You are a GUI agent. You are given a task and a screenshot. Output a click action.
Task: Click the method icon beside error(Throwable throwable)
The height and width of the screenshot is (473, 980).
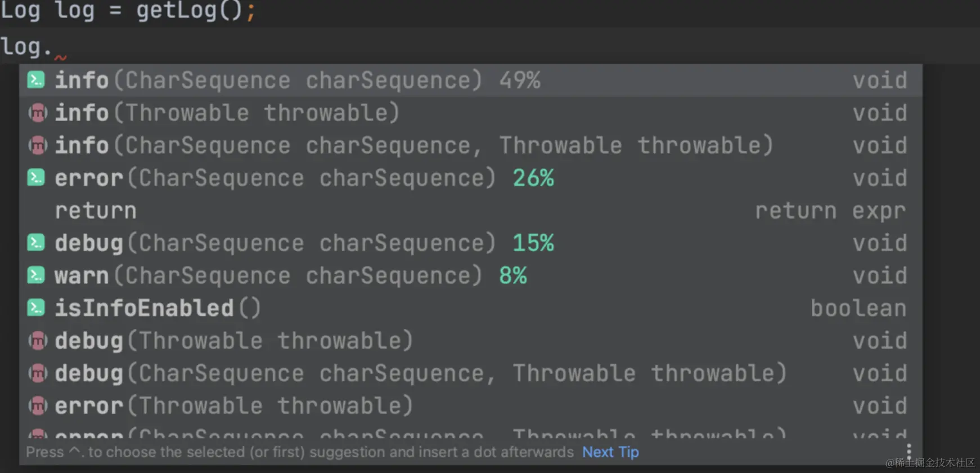pos(37,406)
